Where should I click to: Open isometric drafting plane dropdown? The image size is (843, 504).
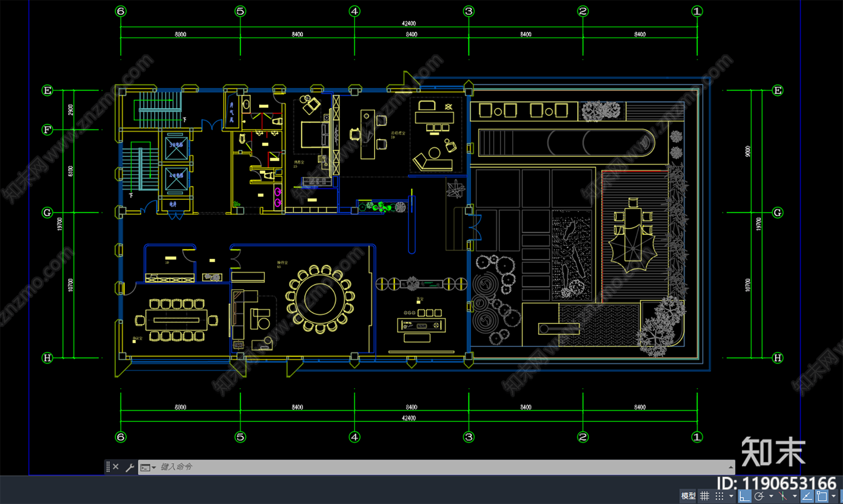click(x=795, y=496)
